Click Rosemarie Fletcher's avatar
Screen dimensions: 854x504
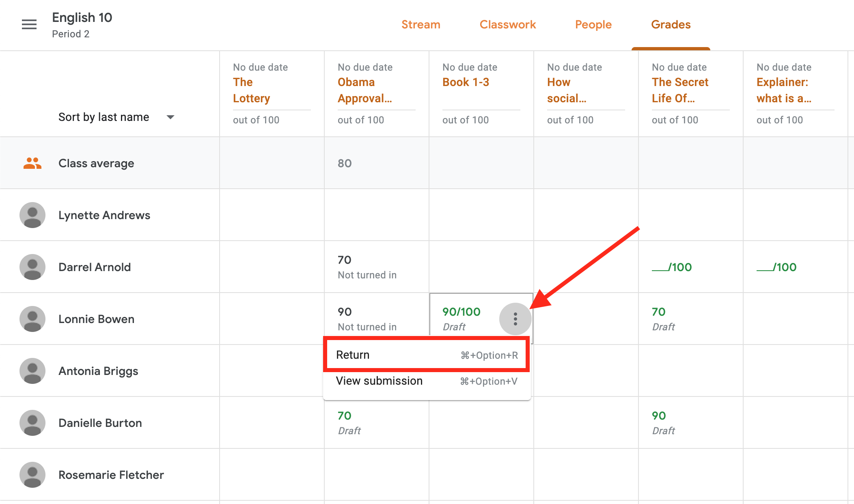click(32, 475)
